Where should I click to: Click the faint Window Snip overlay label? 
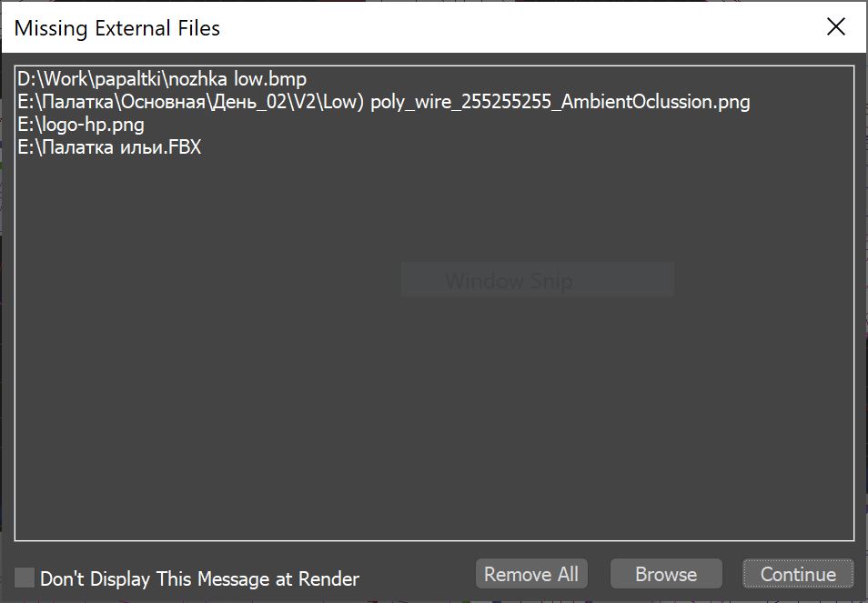click(509, 280)
